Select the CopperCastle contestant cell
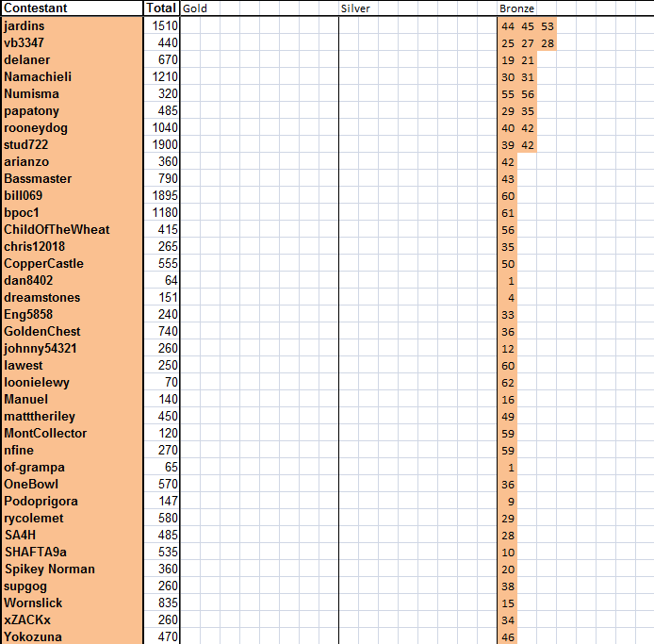Viewport: 654px width, 644px height. tap(73, 263)
